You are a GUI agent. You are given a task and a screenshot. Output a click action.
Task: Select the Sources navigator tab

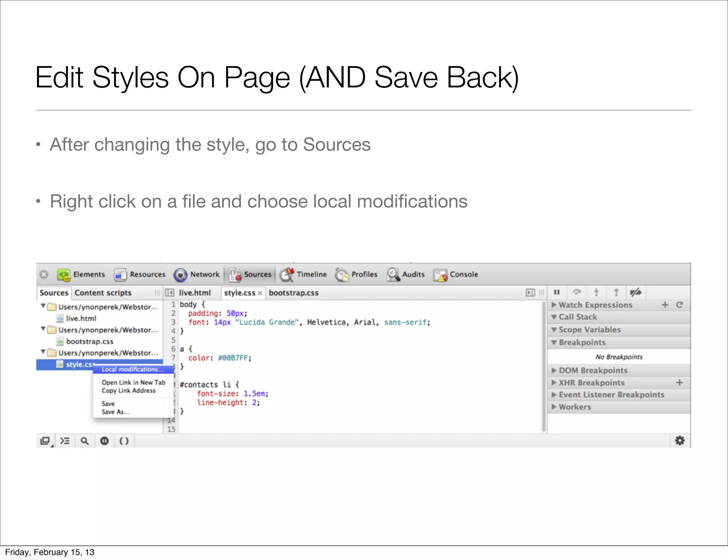pyautogui.click(x=54, y=293)
